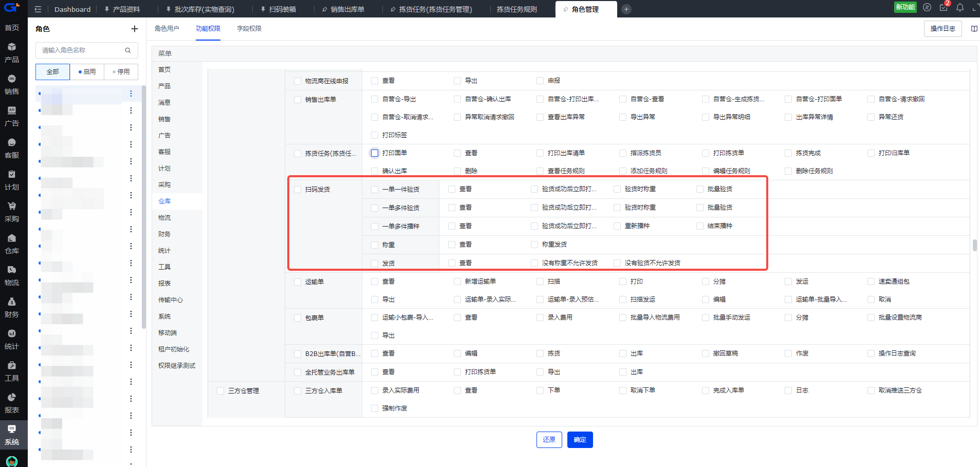Check the 结束播种 checkbox

pyautogui.click(x=700, y=226)
